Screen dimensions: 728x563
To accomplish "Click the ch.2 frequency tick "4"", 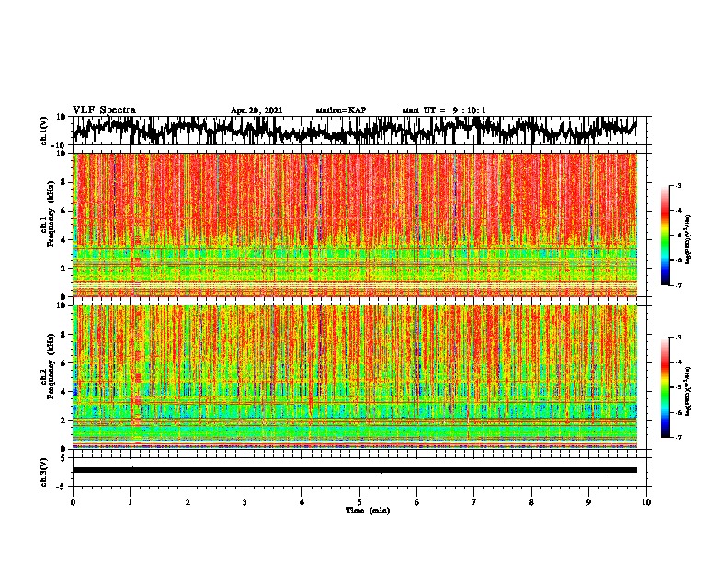I will tap(63, 392).
